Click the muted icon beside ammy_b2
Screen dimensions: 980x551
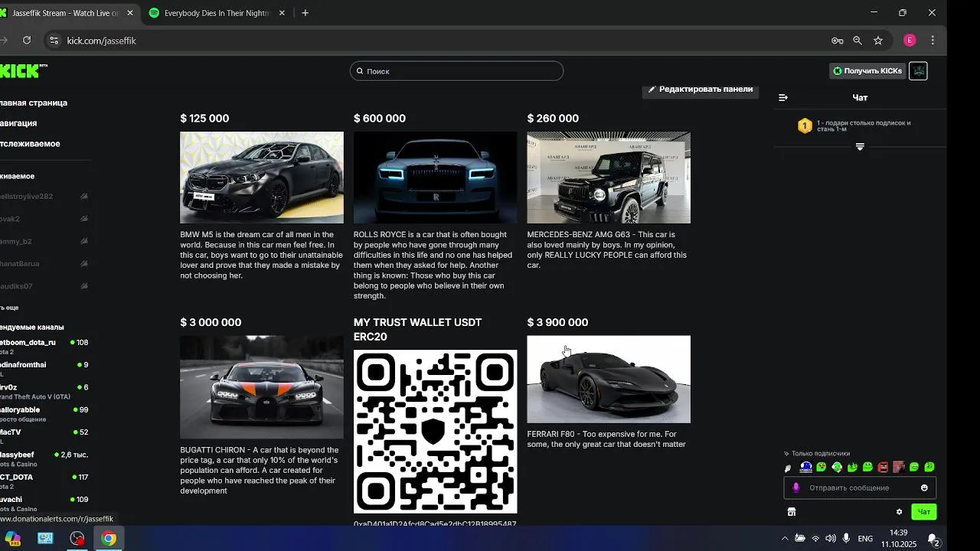click(x=84, y=241)
